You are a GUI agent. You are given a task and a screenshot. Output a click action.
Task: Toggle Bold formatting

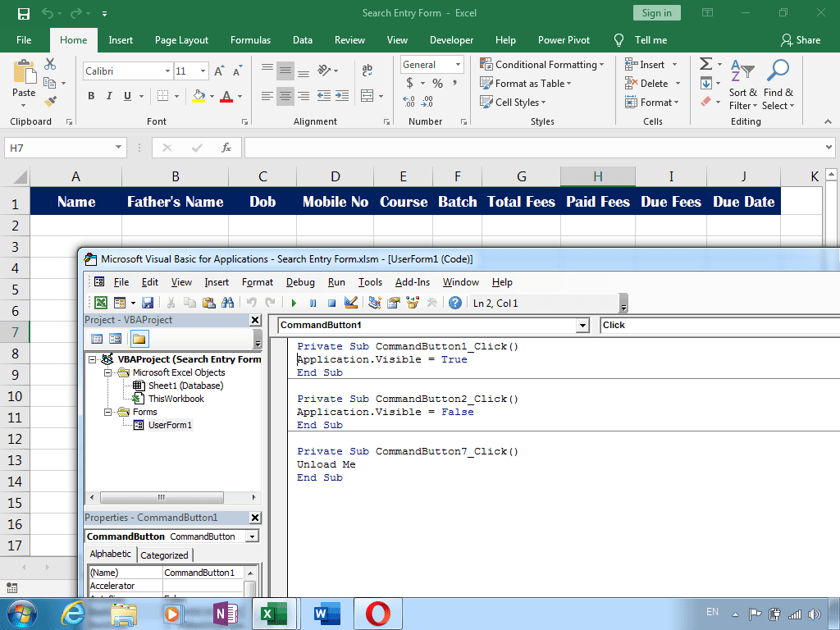tap(91, 96)
